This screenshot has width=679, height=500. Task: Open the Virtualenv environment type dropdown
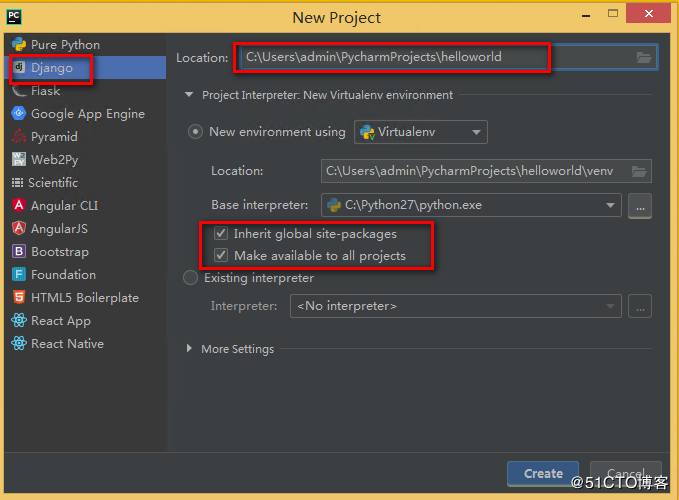point(421,132)
